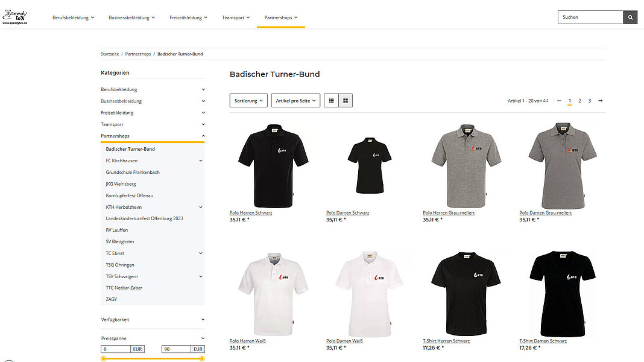Expand KTH Herbolzheim subcategory chevron
Viewport: 644px width, 362px height.
click(201, 207)
